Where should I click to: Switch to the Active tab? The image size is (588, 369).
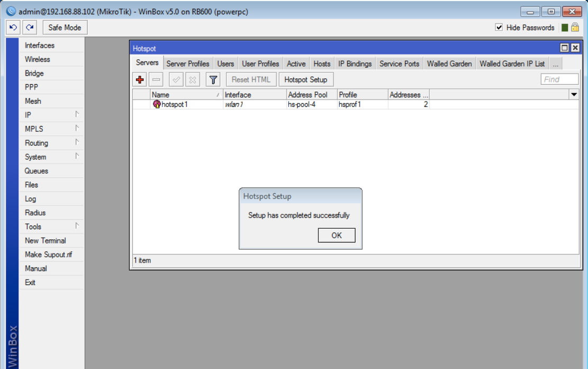coord(296,64)
